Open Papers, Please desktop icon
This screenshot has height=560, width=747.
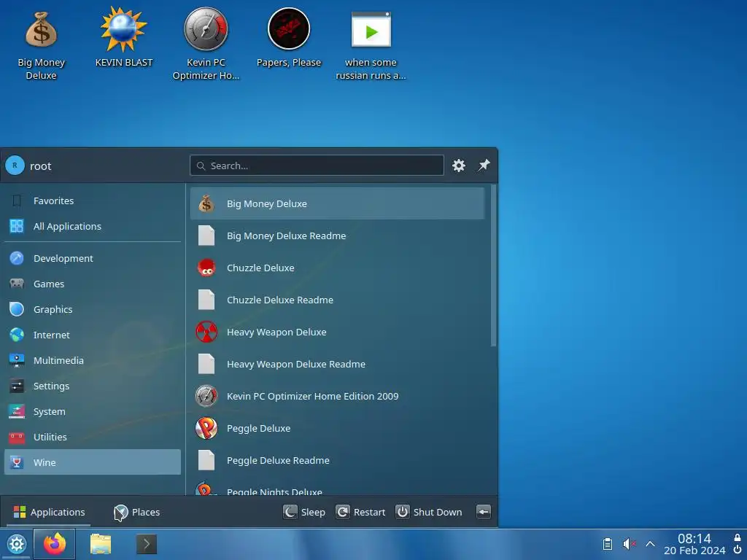tap(289, 37)
